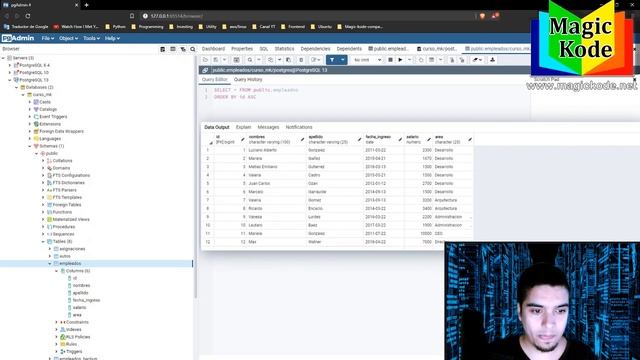Select the empleados table in the tree

coord(70,264)
